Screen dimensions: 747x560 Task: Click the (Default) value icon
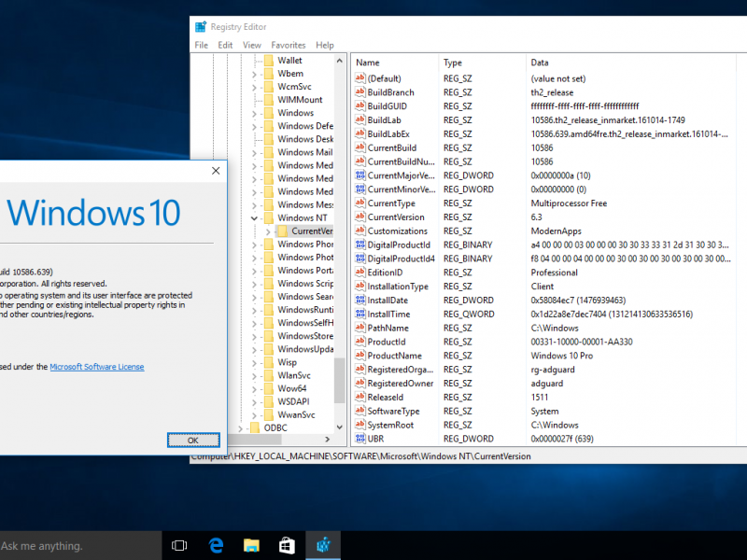tap(360, 78)
